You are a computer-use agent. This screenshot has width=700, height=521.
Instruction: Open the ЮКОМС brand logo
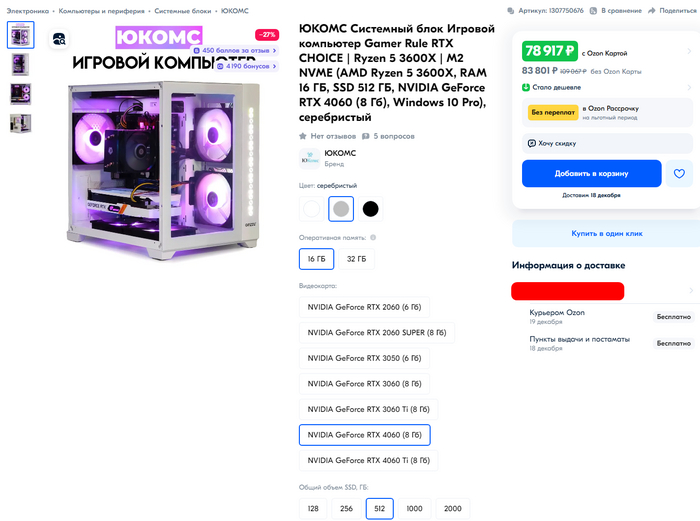pyautogui.click(x=309, y=158)
